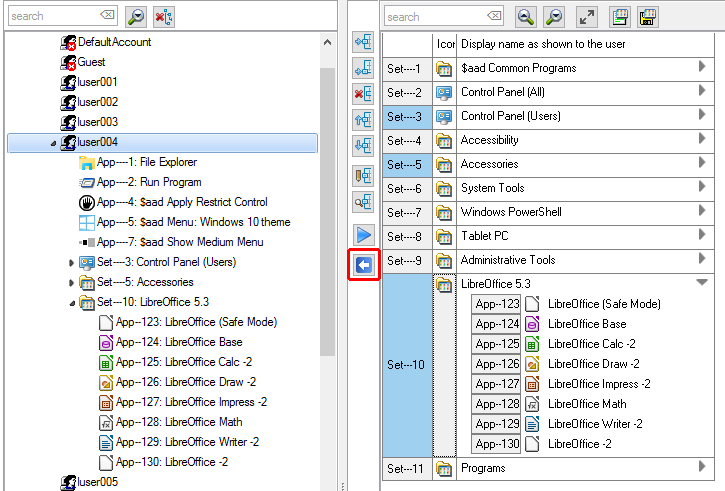Click the red X delete tree icon
Viewport: 725px width, 491px height.
363,95
